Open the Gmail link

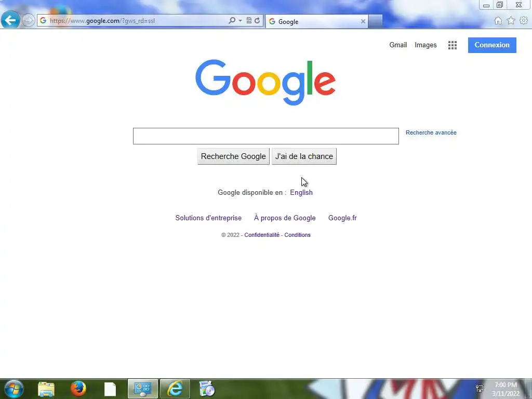(398, 45)
